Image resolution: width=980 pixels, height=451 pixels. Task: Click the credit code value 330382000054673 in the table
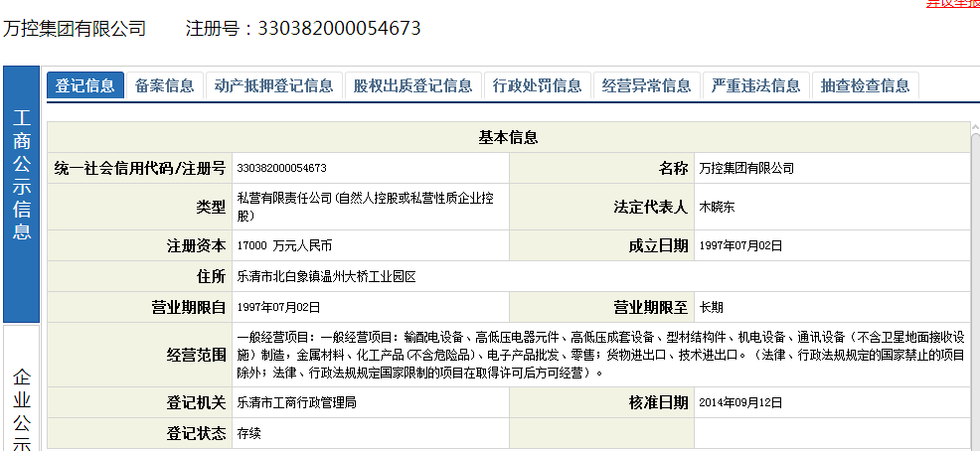tap(282, 168)
